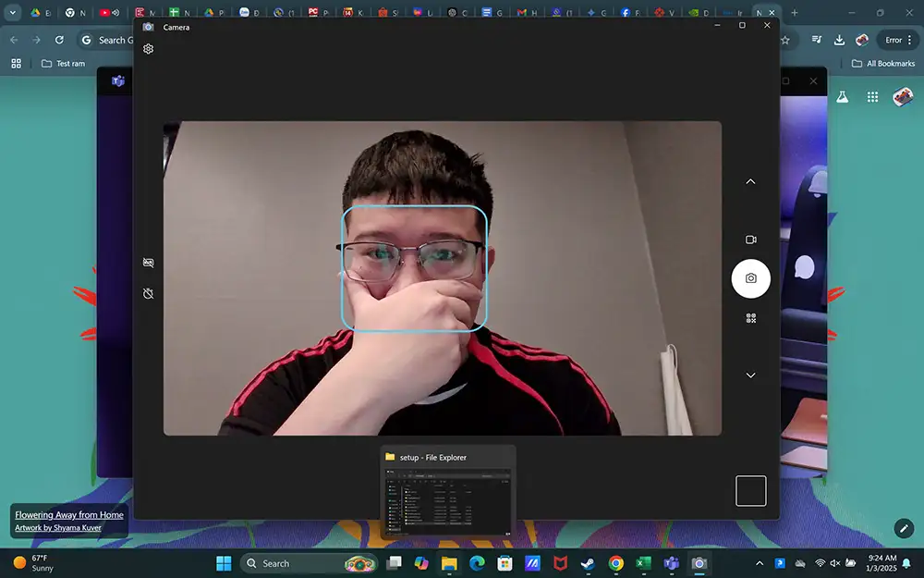Select the QR code scanner mode
Viewport: 924px width, 578px height.
(x=750, y=318)
